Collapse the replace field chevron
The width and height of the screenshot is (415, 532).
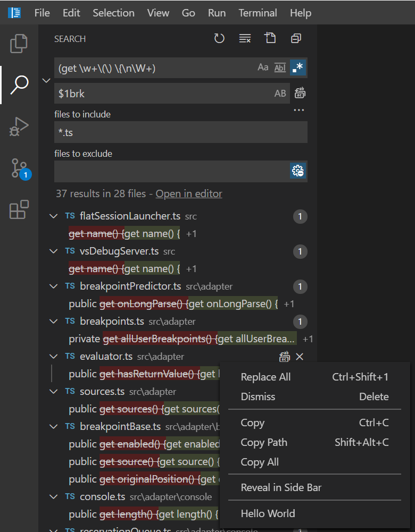[46, 80]
